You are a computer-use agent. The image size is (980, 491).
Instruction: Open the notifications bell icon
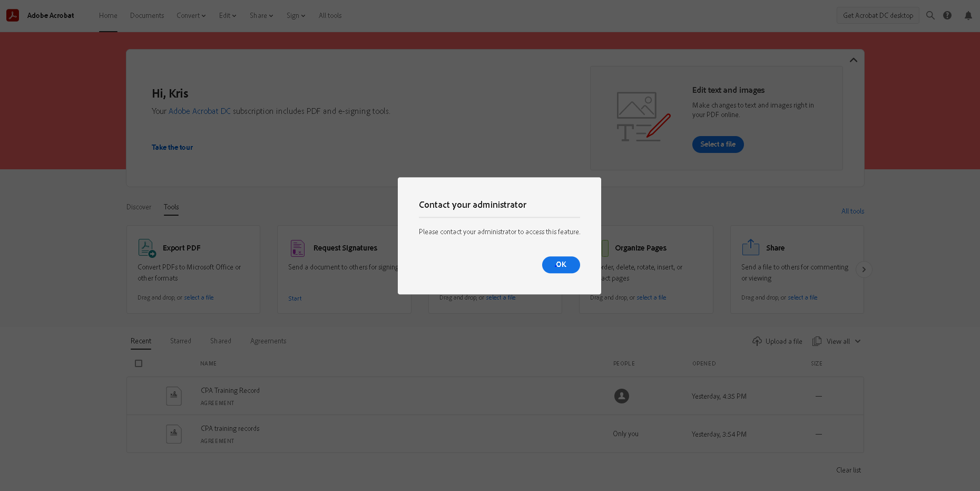click(x=968, y=15)
